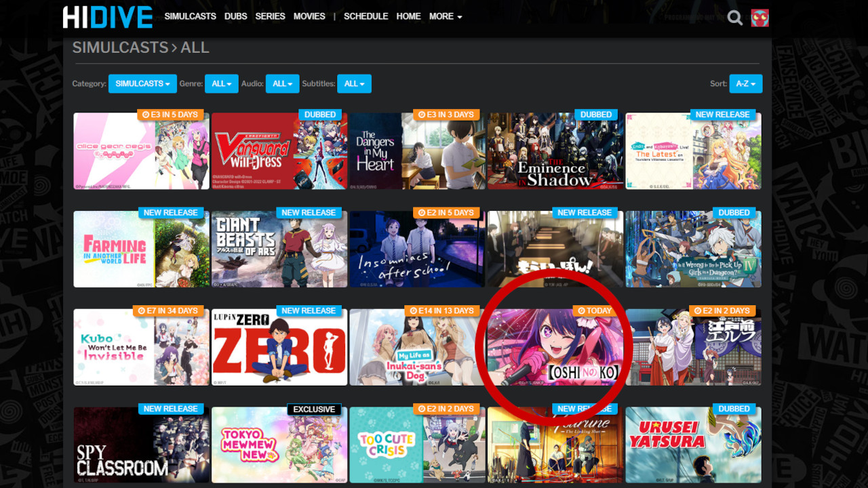Open the Insomniacs After School thumbnail

coord(417,249)
